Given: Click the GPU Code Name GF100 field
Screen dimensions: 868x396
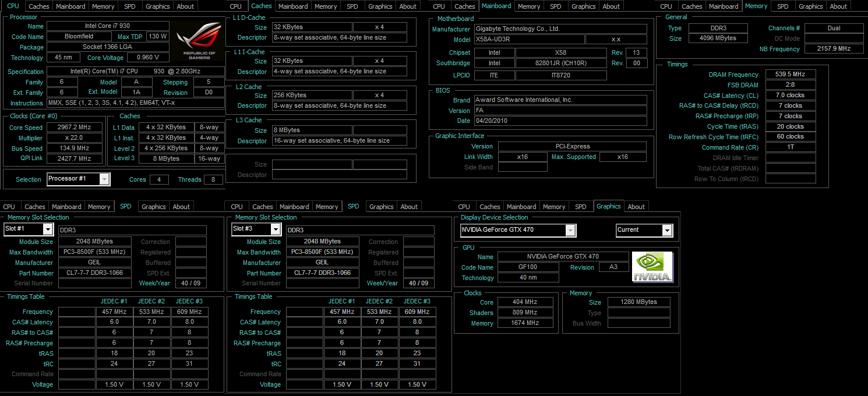Looking at the screenshot, I should tap(528, 267).
